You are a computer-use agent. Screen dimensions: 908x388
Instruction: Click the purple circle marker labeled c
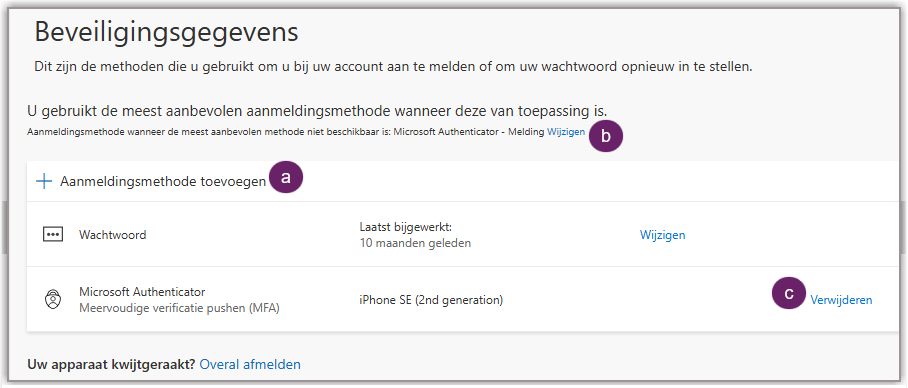click(x=789, y=294)
